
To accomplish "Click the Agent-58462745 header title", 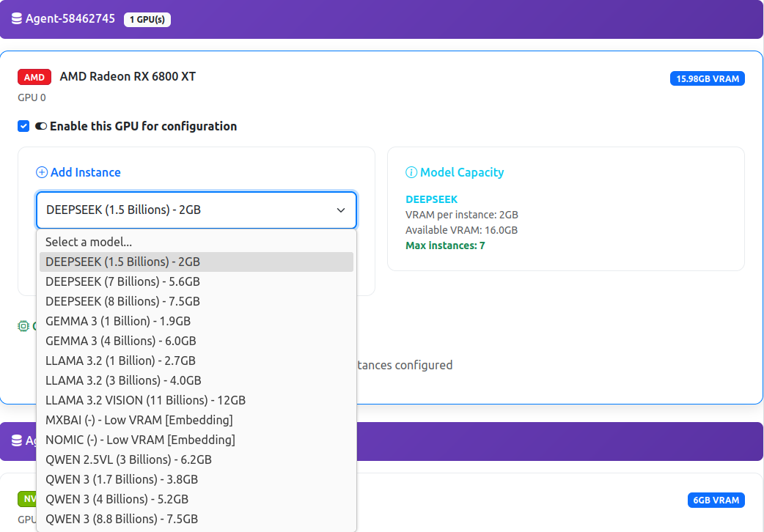I will pyautogui.click(x=70, y=19).
